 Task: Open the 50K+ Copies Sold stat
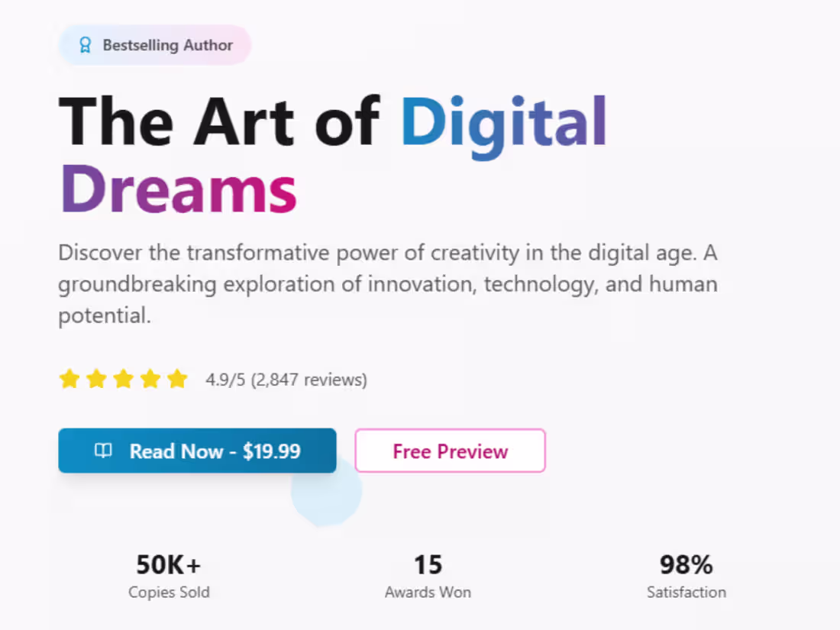[x=169, y=575]
